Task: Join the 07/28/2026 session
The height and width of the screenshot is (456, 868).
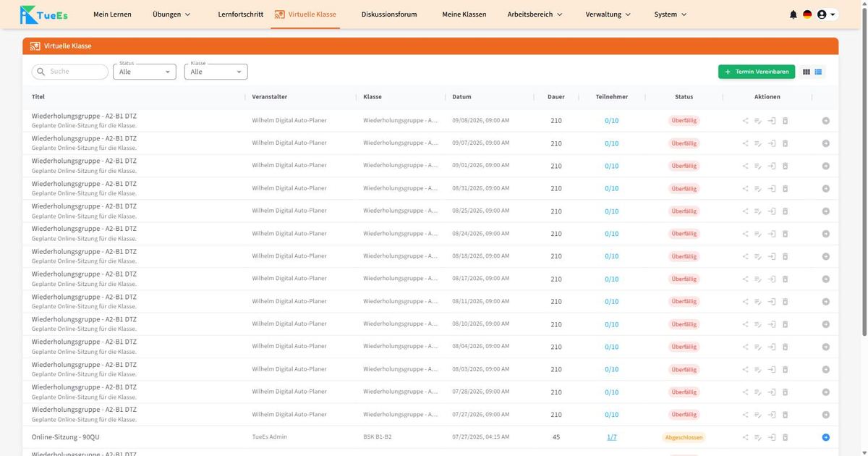Action: (x=772, y=392)
